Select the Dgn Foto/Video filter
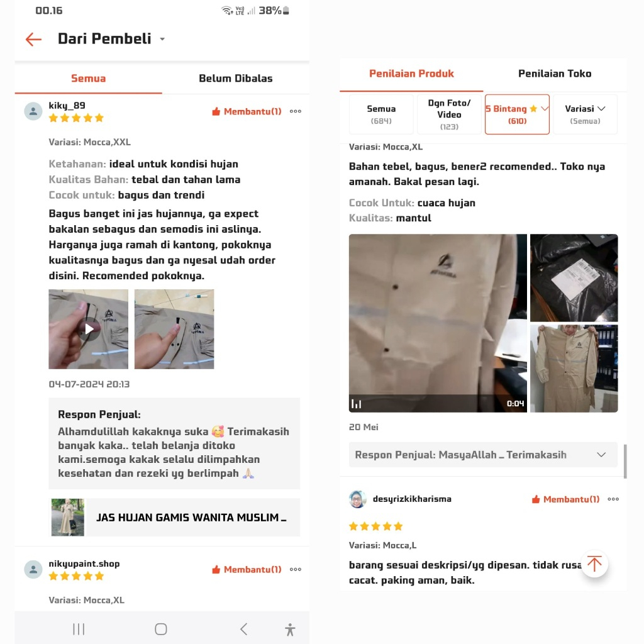 pos(449,114)
